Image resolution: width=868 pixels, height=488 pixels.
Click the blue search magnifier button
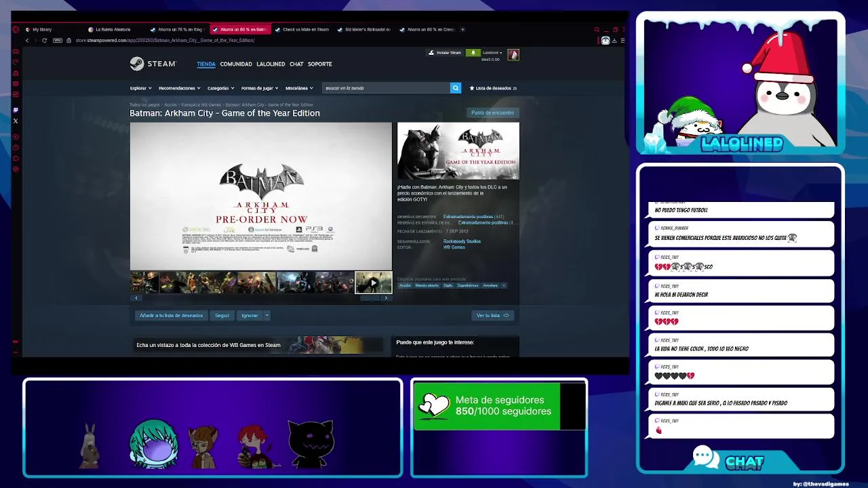pyautogui.click(x=456, y=88)
